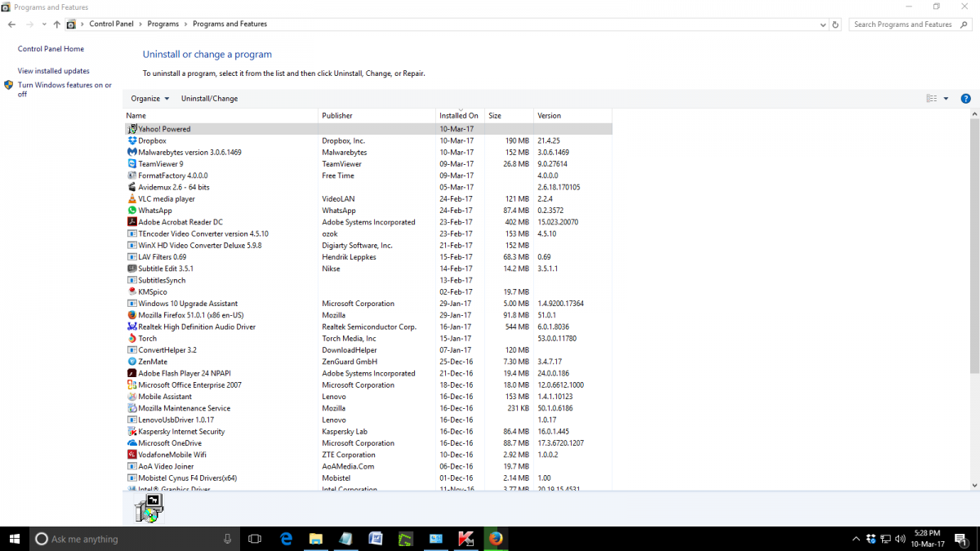Sort by the Version column header
Viewport: 980px width, 551px height.
[x=572, y=116]
